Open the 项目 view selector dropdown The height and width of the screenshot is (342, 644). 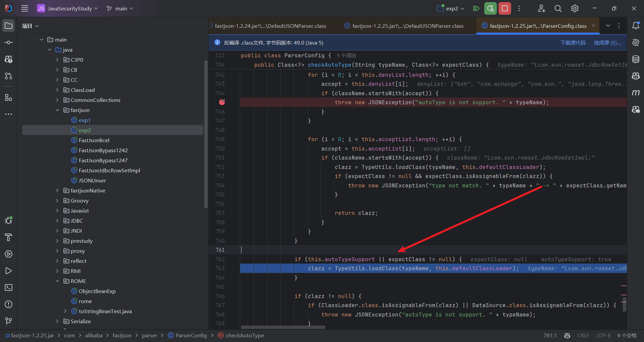click(30, 26)
